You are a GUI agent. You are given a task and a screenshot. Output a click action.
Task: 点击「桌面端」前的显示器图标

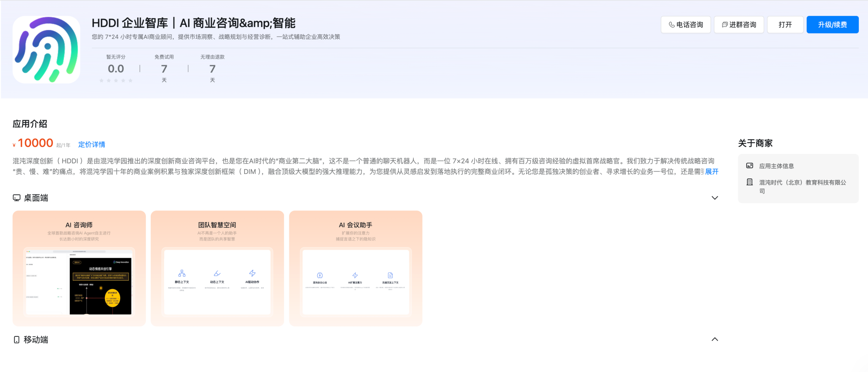(x=16, y=198)
